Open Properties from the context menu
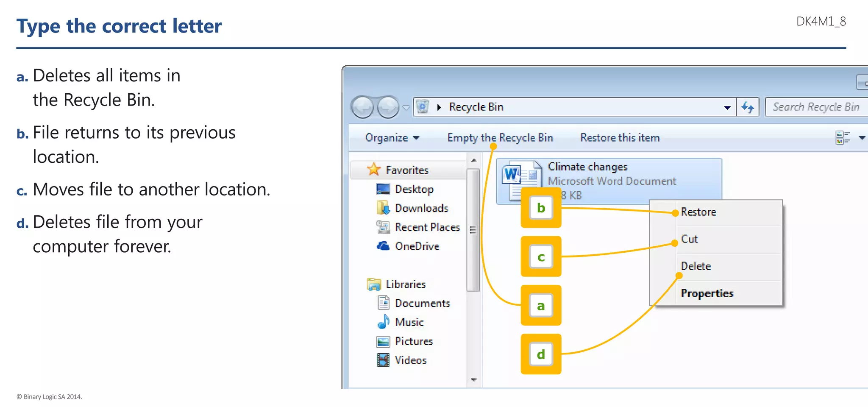The height and width of the screenshot is (407, 868). coord(707,293)
